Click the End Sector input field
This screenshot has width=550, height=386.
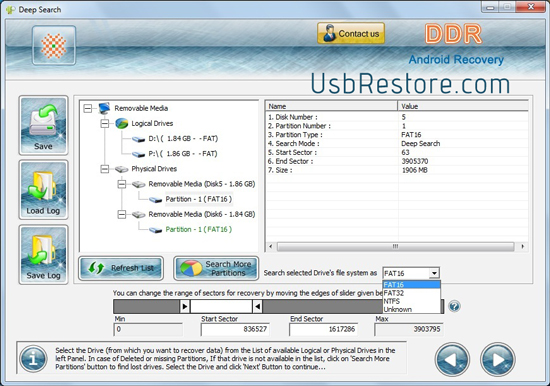coord(323,329)
